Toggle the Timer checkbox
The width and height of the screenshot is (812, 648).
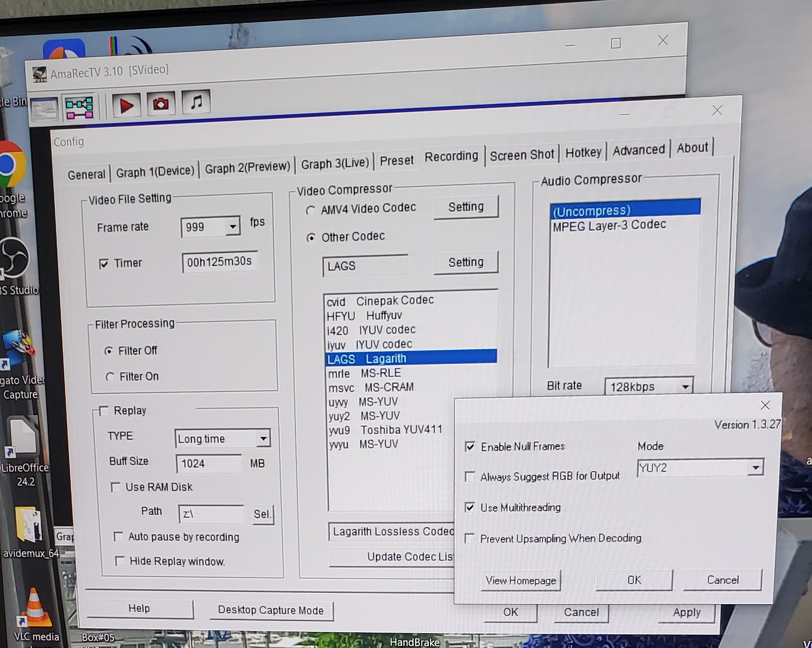pyautogui.click(x=104, y=264)
